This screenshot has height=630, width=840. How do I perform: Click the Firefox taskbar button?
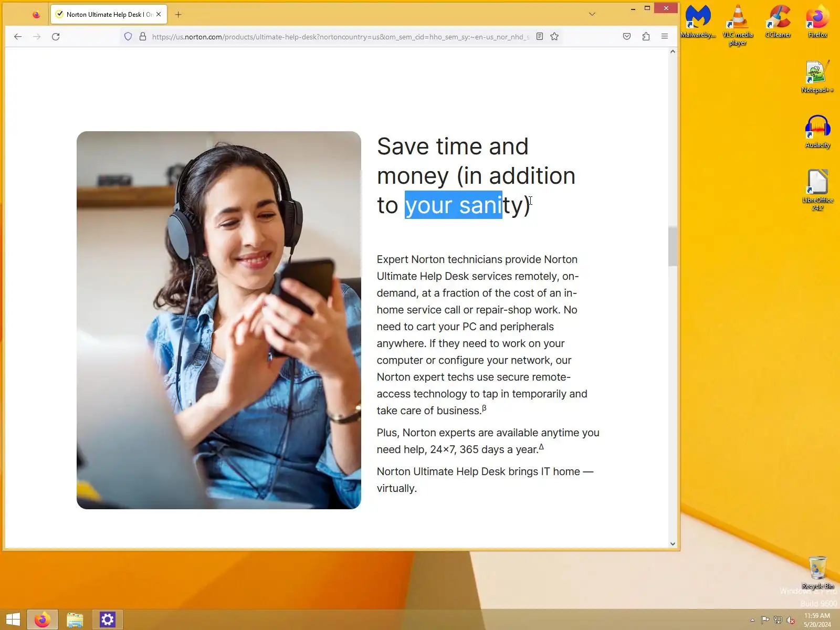(43, 619)
